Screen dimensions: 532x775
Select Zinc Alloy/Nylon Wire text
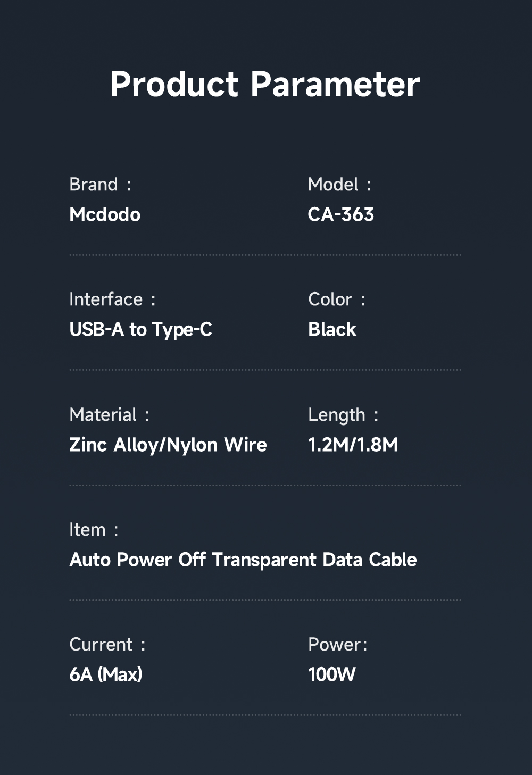pyautogui.click(x=168, y=445)
